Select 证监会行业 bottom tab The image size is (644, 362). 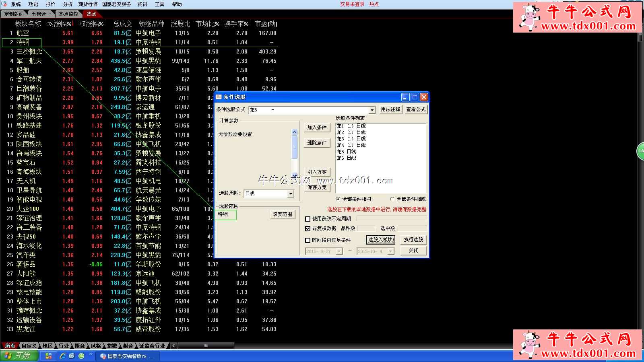point(152,346)
